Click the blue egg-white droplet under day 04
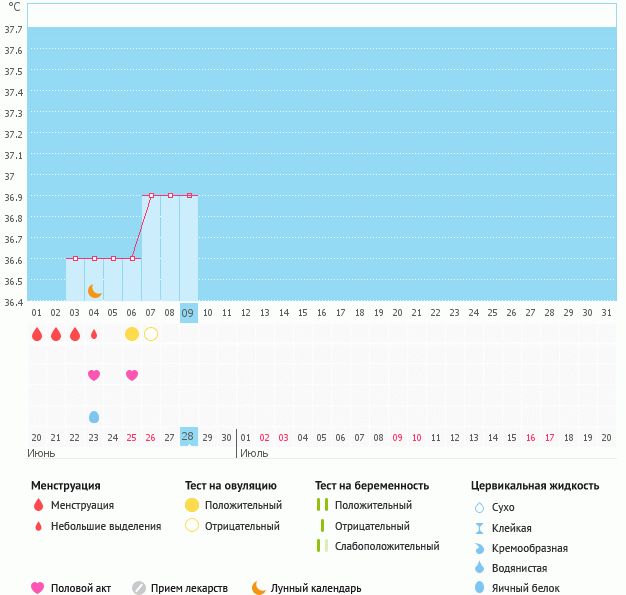This screenshot has width=626, height=595. click(x=94, y=416)
